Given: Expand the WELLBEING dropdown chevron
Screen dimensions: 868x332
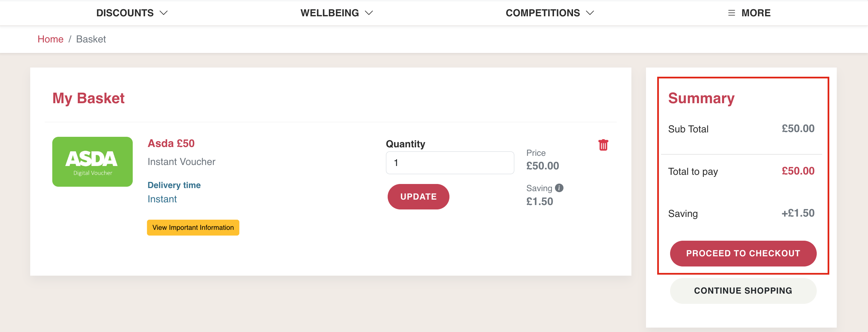Looking at the screenshot, I should (x=369, y=13).
